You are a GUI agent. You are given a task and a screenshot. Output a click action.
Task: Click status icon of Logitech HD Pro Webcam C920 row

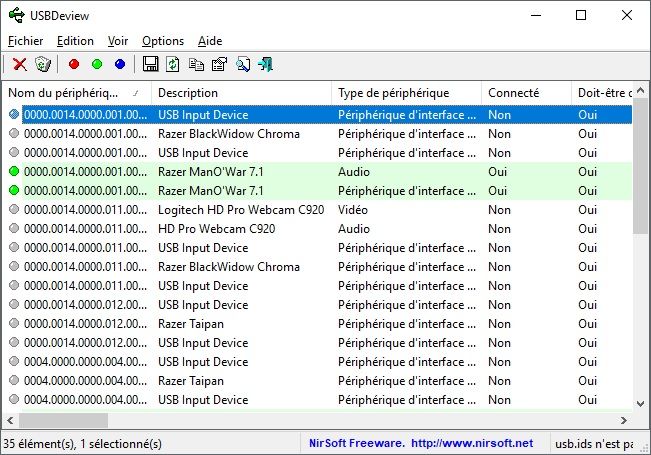point(14,210)
